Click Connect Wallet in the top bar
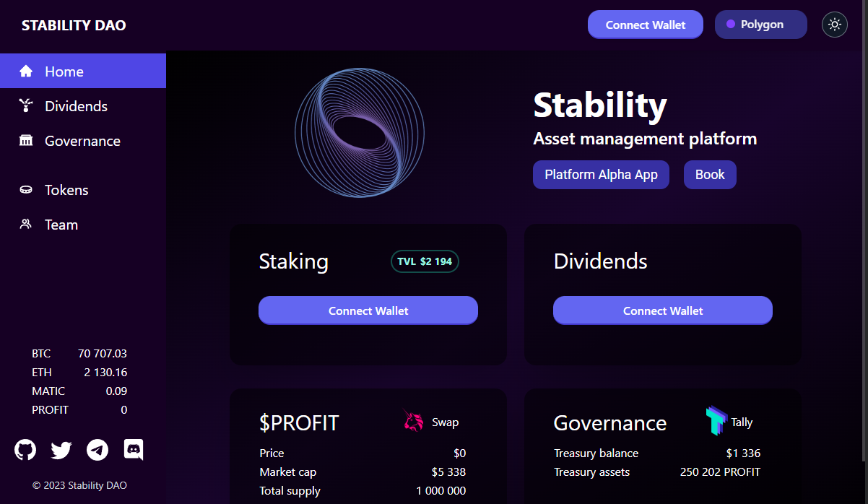This screenshot has width=868, height=504. click(x=645, y=24)
